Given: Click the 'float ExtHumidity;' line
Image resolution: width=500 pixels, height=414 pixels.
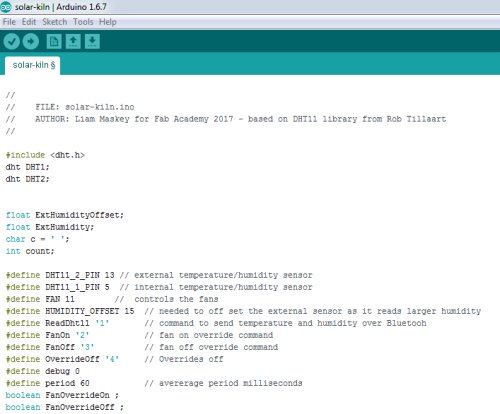Looking at the screenshot, I should (x=50, y=227).
